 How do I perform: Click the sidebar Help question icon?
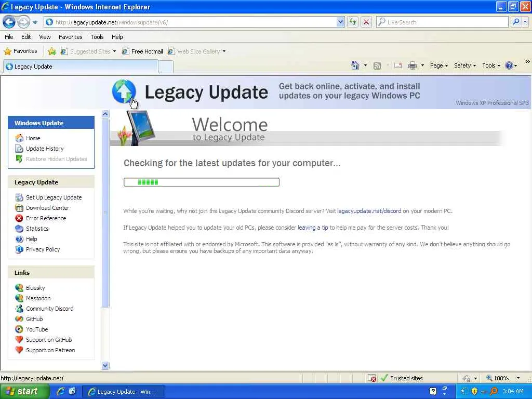[19, 239]
